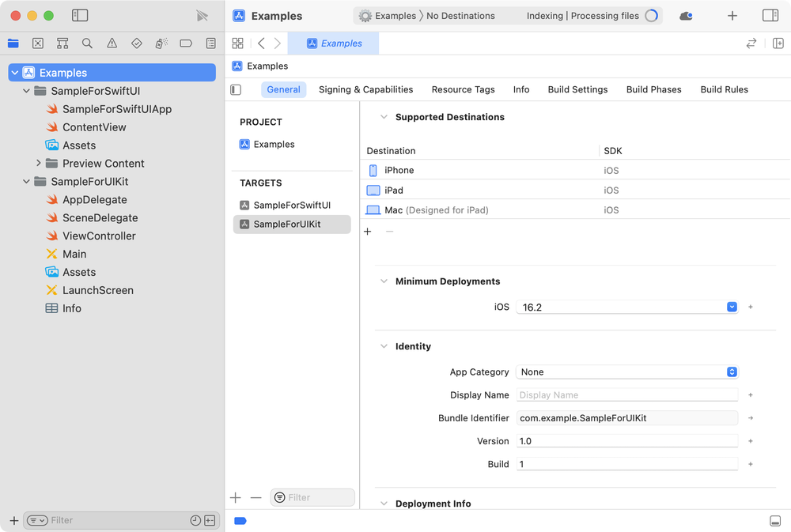The width and height of the screenshot is (791, 532).
Task: Click the Display Name input field
Action: (x=627, y=394)
